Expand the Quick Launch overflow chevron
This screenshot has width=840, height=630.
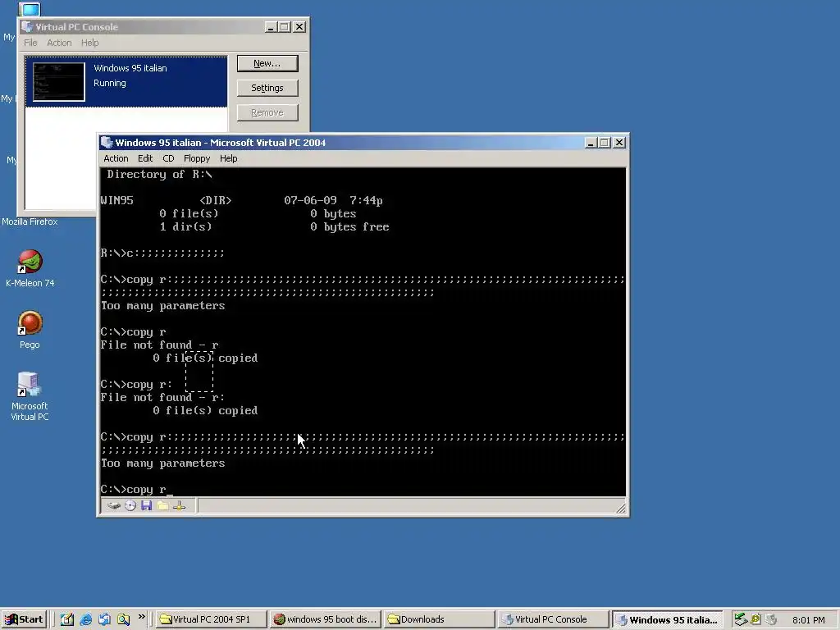[141, 617]
